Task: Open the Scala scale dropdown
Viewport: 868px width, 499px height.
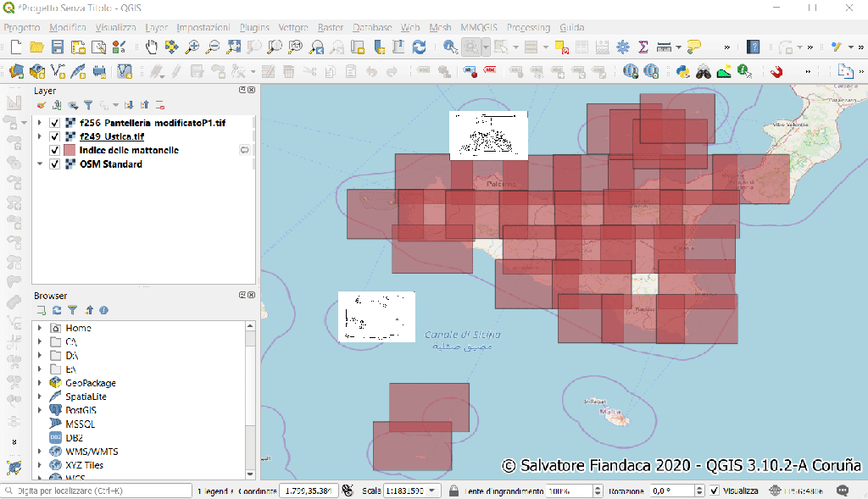Action: point(433,491)
